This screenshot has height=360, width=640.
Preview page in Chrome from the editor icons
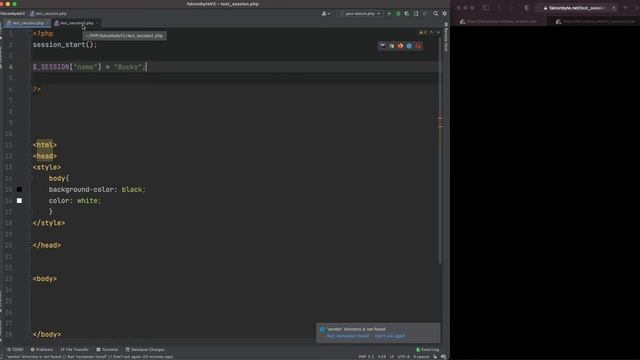click(x=391, y=46)
